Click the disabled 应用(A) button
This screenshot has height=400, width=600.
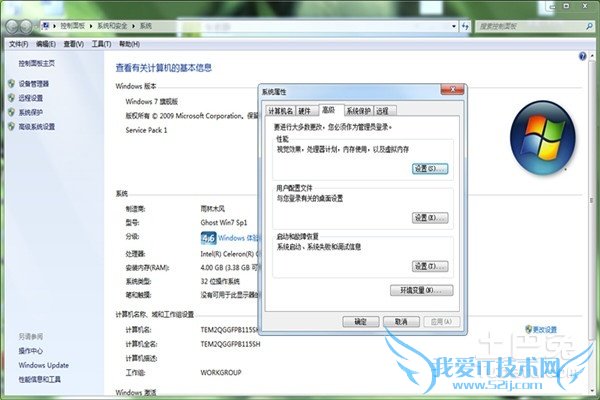442,322
